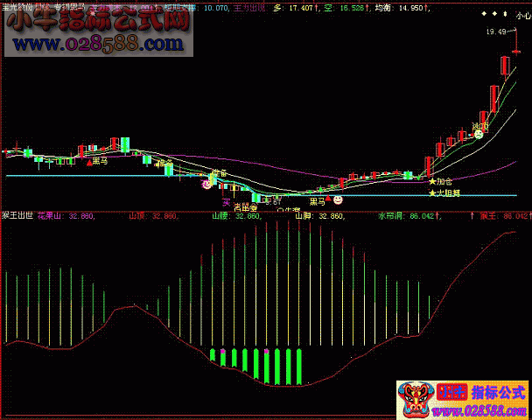
Task: Click the 水帘洞 86.042 indicator label
Action: [x=402, y=214]
